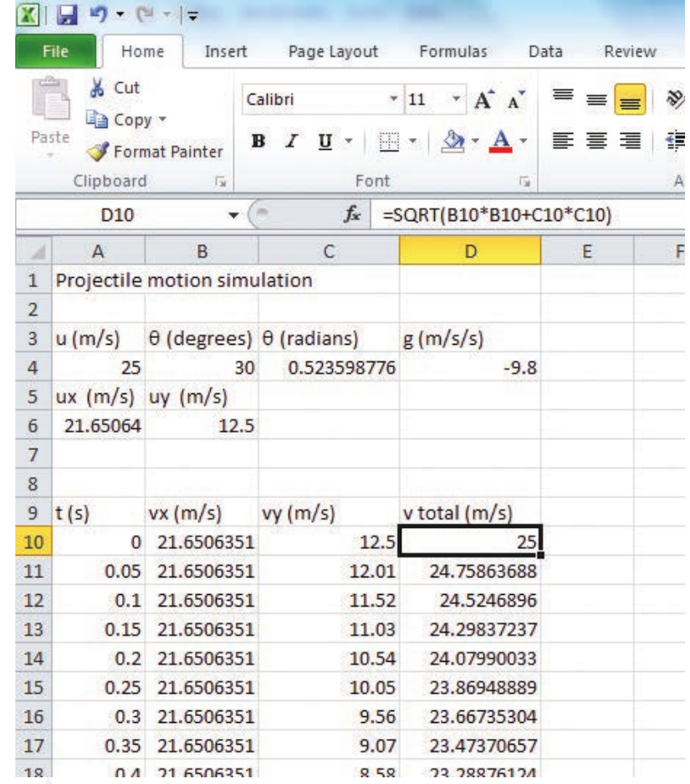Undo the last action

click(x=99, y=14)
